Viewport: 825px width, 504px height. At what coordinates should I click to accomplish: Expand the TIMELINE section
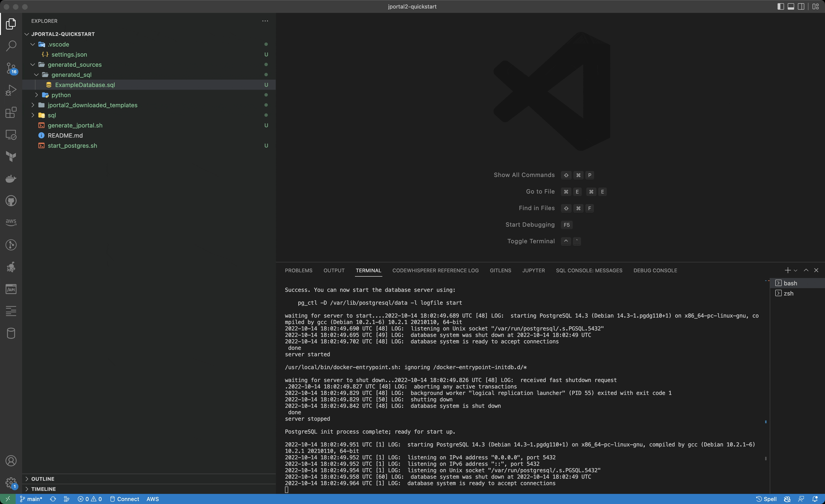[27, 489]
